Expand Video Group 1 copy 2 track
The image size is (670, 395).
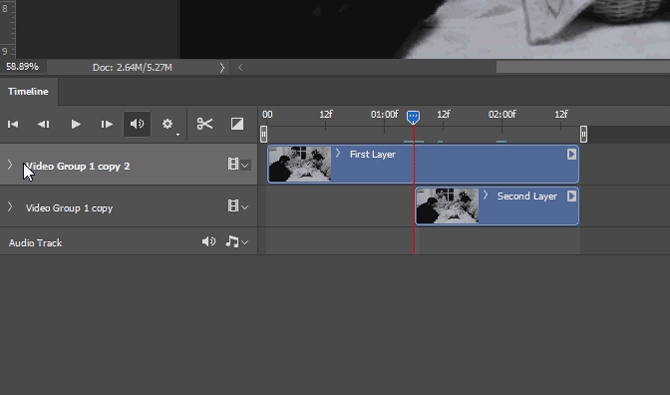click(x=10, y=165)
